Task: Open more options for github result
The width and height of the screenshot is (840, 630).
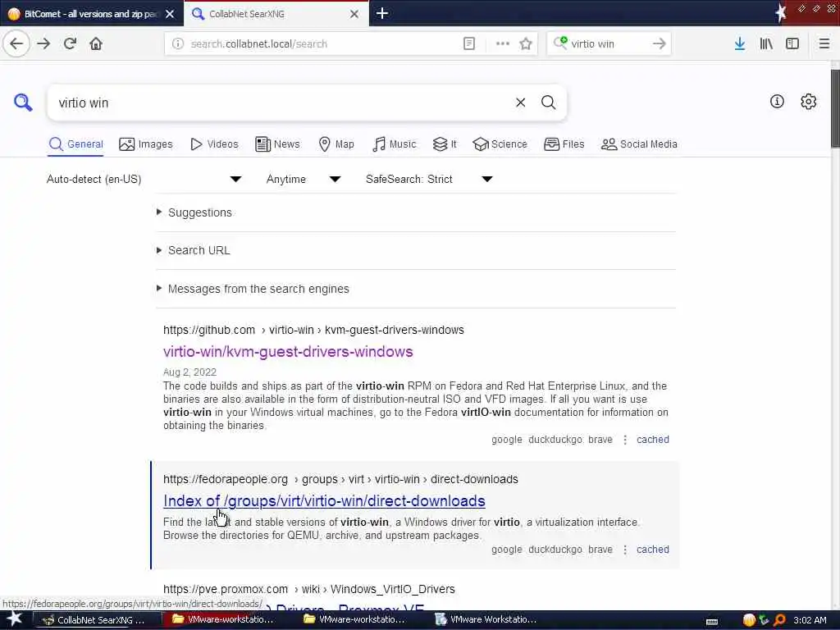Action: 624,440
